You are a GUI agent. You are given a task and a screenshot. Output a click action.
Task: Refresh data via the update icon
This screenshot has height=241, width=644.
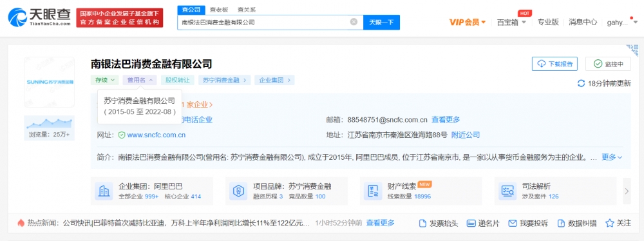pos(581,84)
